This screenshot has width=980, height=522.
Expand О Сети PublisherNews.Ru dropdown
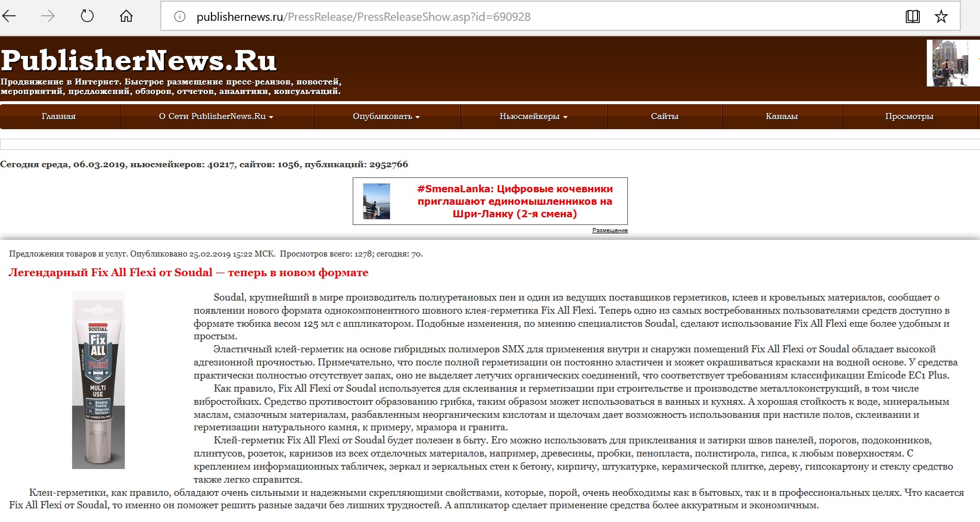216,116
